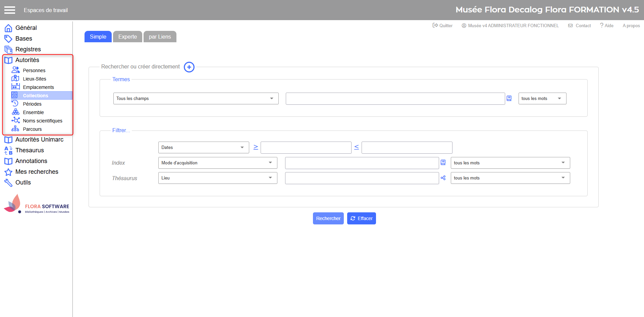644x317 pixels.
Task: Click the plus icon to create directly
Action: click(x=189, y=67)
